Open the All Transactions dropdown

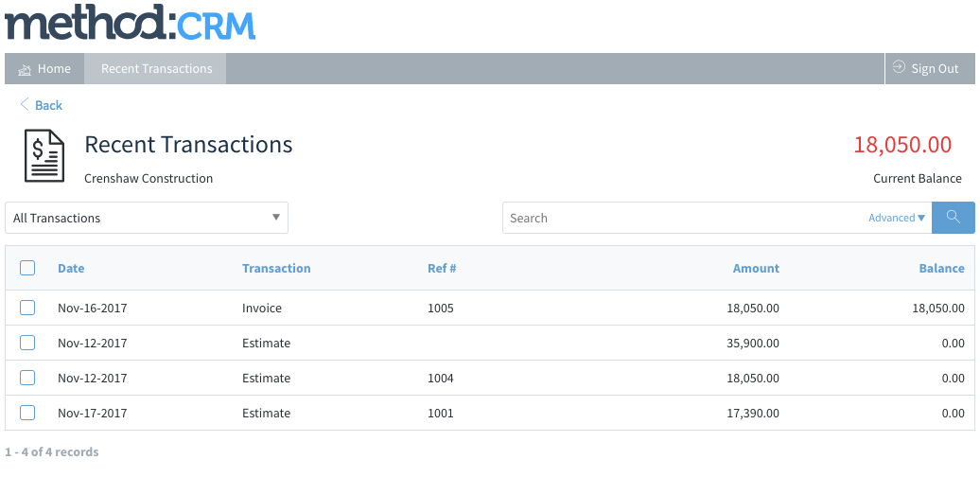click(x=147, y=218)
